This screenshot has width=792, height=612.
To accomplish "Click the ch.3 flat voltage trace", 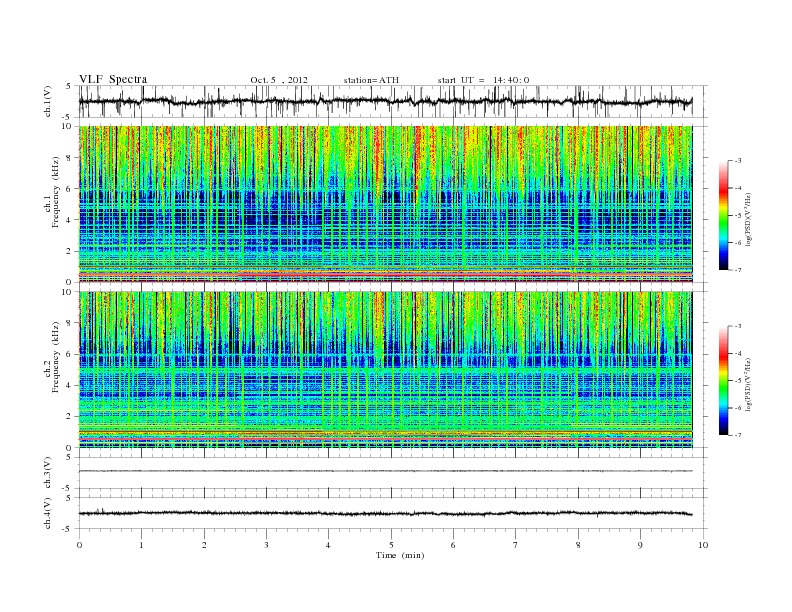I will click(386, 471).
